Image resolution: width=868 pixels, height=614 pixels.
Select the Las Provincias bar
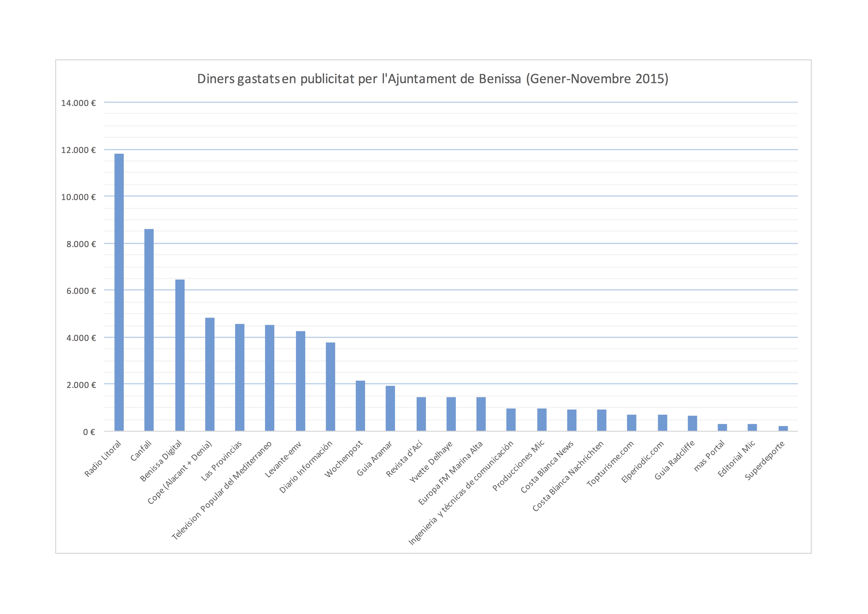(240, 377)
